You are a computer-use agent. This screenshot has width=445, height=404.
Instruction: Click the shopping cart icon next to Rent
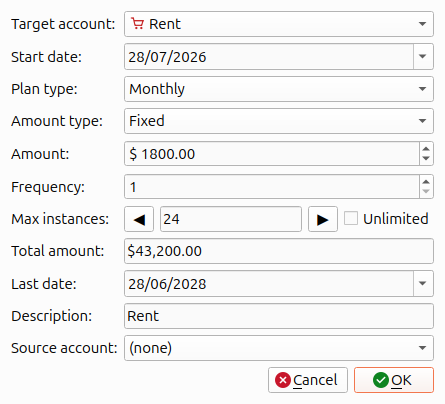tap(137, 24)
